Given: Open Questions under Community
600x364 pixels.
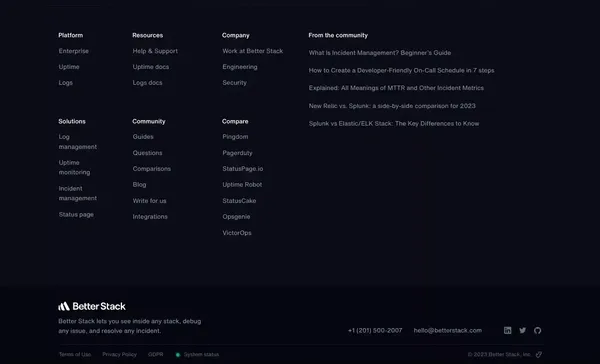Looking at the screenshot, I should pyautogui.click(x=147, y=153).
